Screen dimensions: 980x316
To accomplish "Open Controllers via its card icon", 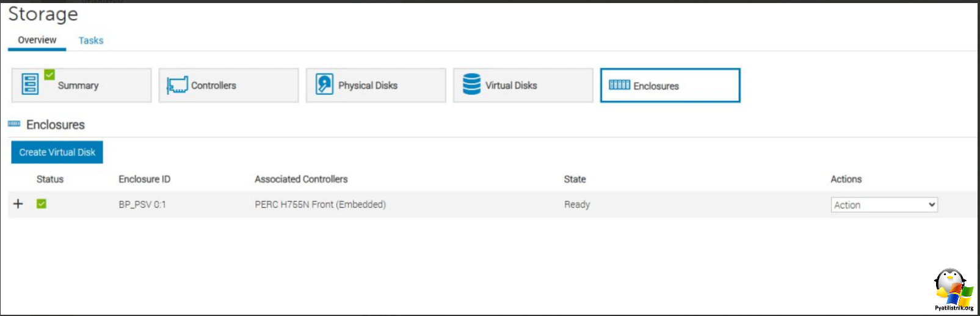I will click(x=177, y=85).
